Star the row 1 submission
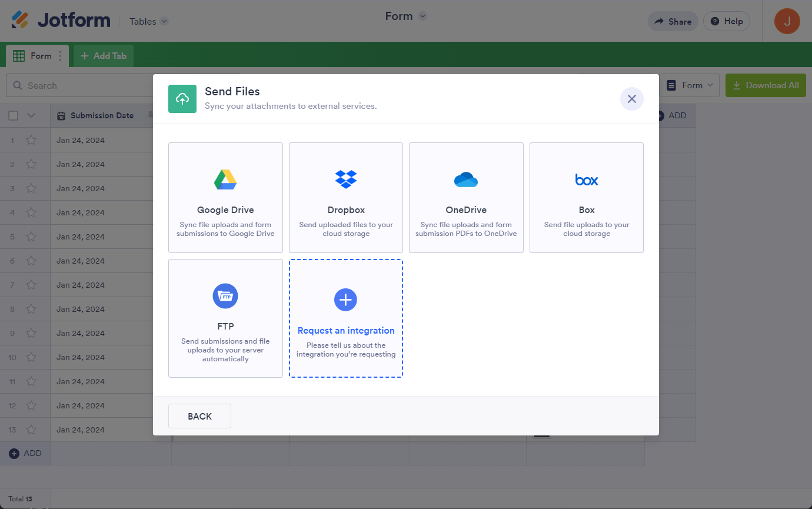 tap(31, 141)
